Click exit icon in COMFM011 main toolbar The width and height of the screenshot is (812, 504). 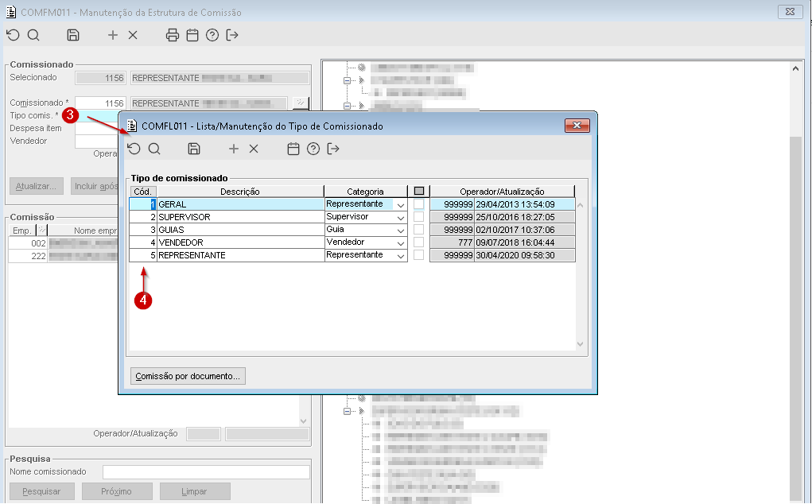(232, 35)
